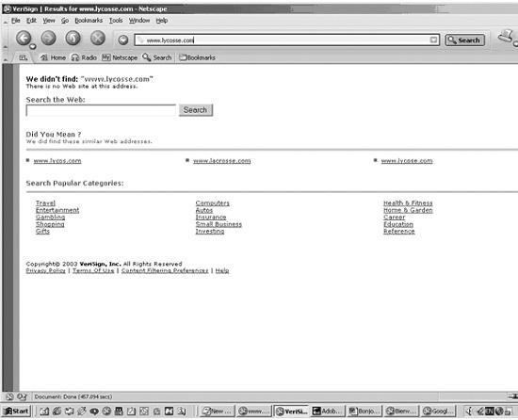Click the address bar containing www.lycosse.com
The width and height of the screenshot is (518, 420).
pyautogui.click(x=286, y=40)
